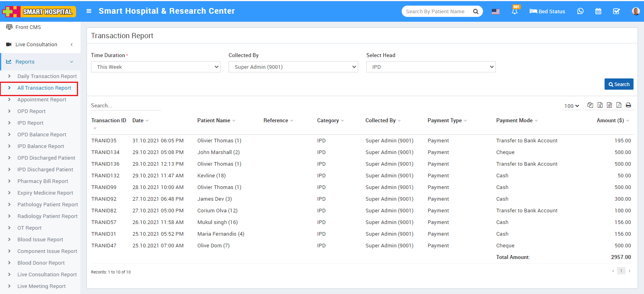Open IPD Balance Report in sidebar
Screen dimensions: 644x294
tap(41, 146)
